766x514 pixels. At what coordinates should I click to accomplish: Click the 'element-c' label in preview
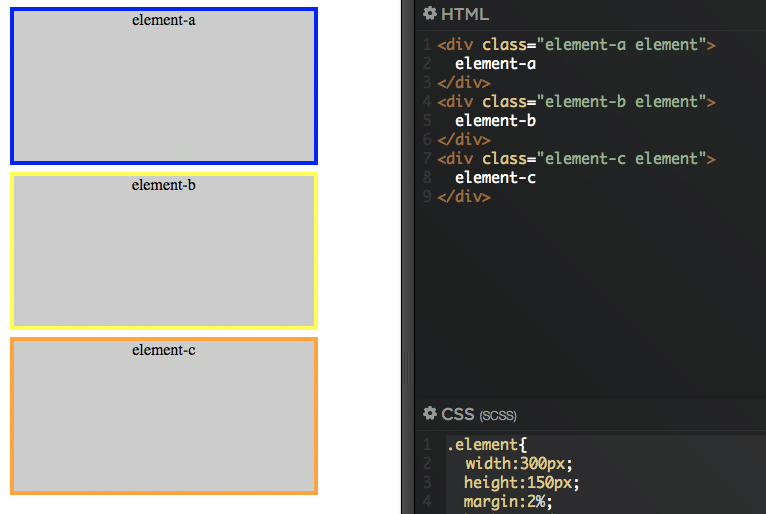pyautogui.click(x=164, y=350)
